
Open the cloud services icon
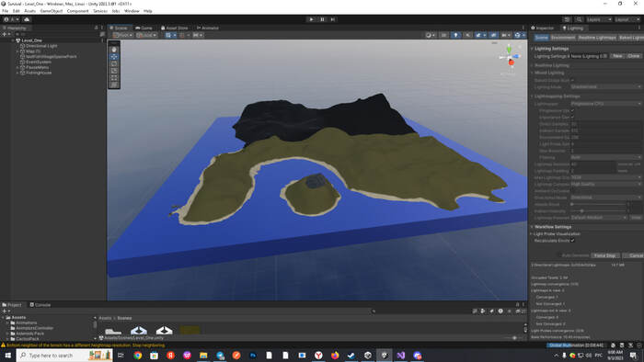click(x=27, y=19)
